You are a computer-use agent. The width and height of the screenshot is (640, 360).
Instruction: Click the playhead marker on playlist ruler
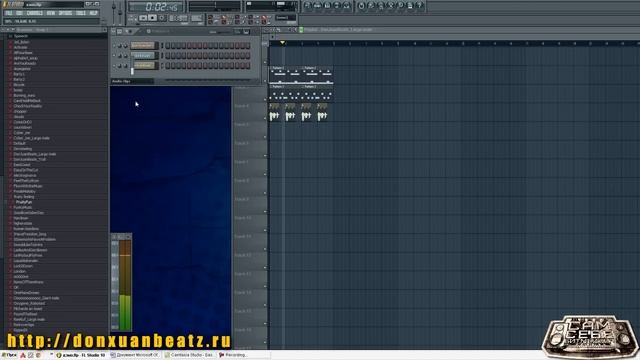coord(282,43)
